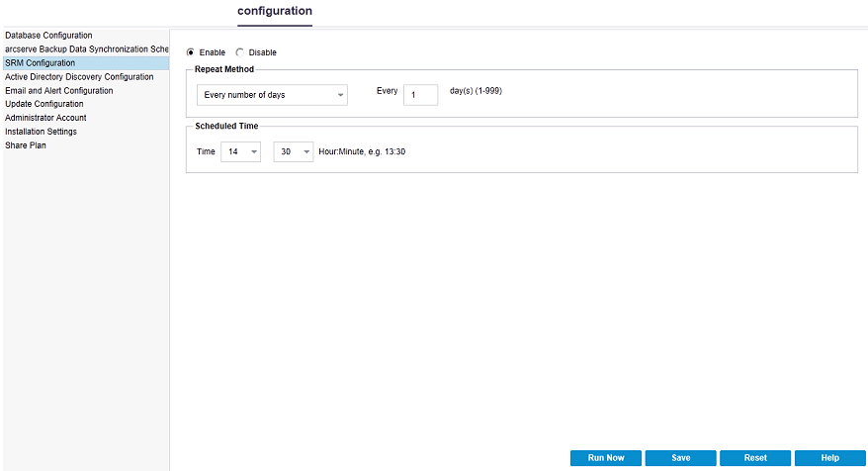Open Administrator Account settings
Image resolution: width=868 pixels, height=471 pixels.
45,118
